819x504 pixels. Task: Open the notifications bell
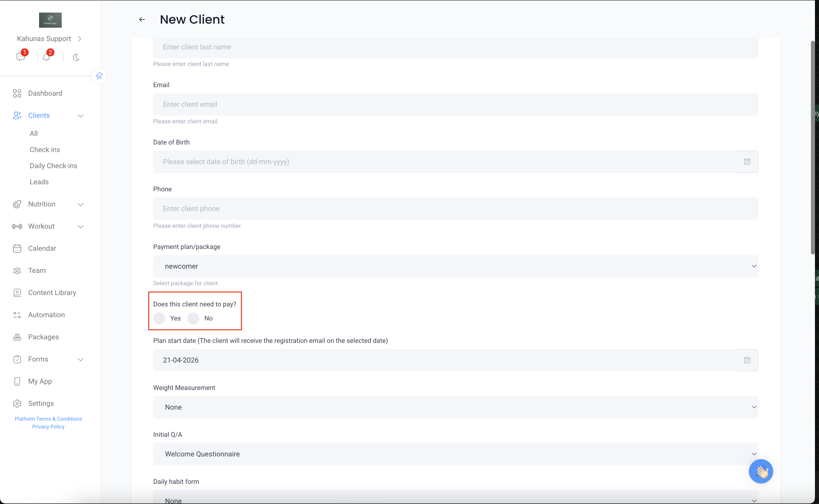click(46, 57)
